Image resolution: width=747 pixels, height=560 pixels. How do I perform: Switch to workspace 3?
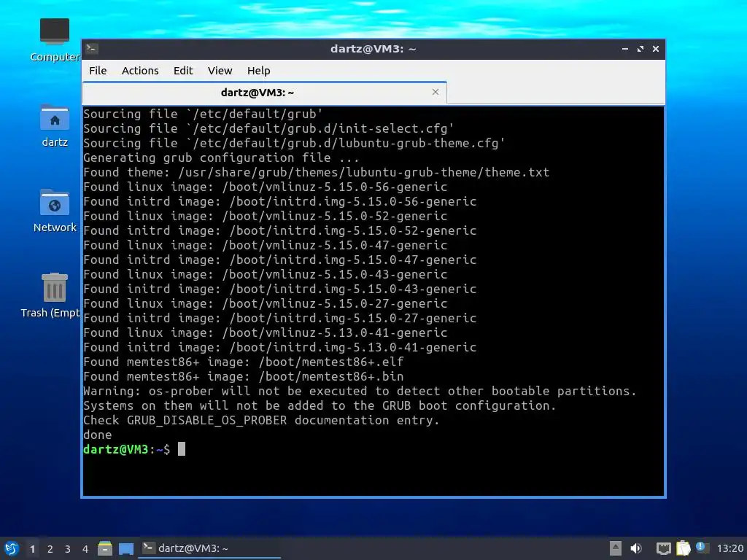pyautogui.click(x=68, y=549)
